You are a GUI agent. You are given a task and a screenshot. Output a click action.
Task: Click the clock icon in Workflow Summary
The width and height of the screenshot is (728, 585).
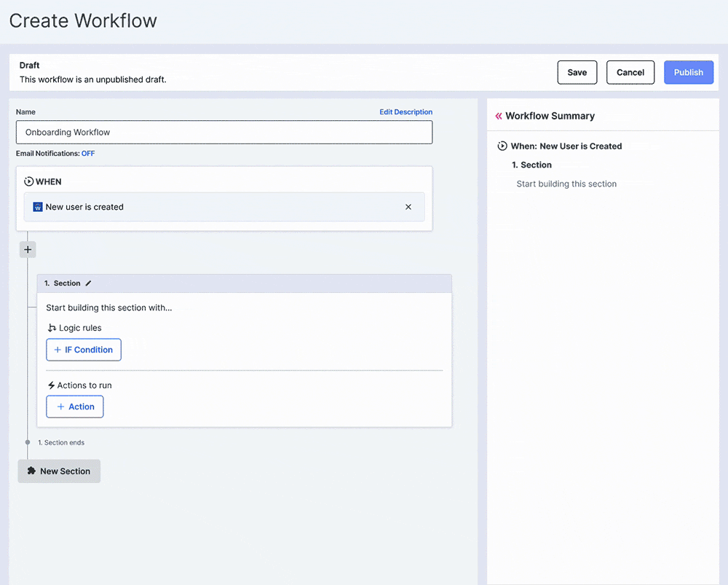[x=502, y=146]
